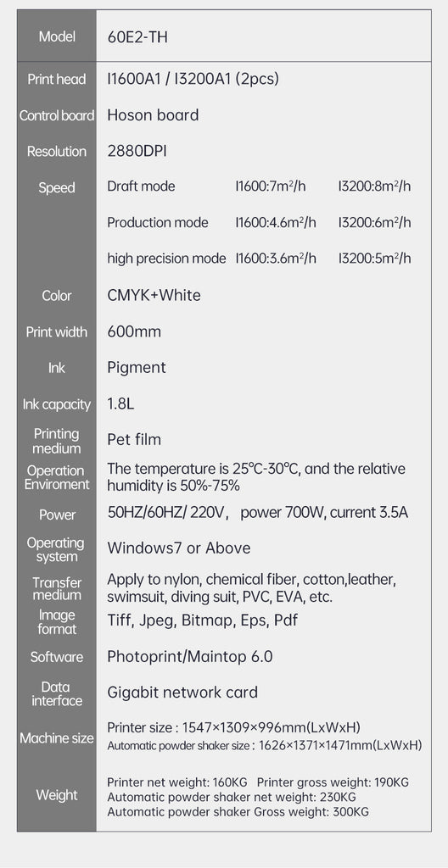Click the Print head row label
Image resolution: width=448 pixels, height=868 pixels.
[x=57, y=79]
